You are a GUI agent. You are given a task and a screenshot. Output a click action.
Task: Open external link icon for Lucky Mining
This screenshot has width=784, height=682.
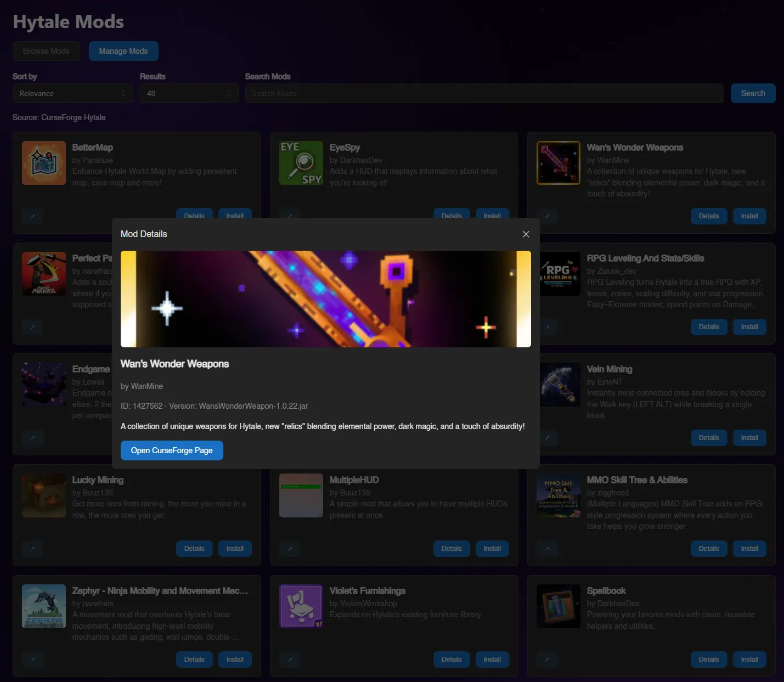32,549
